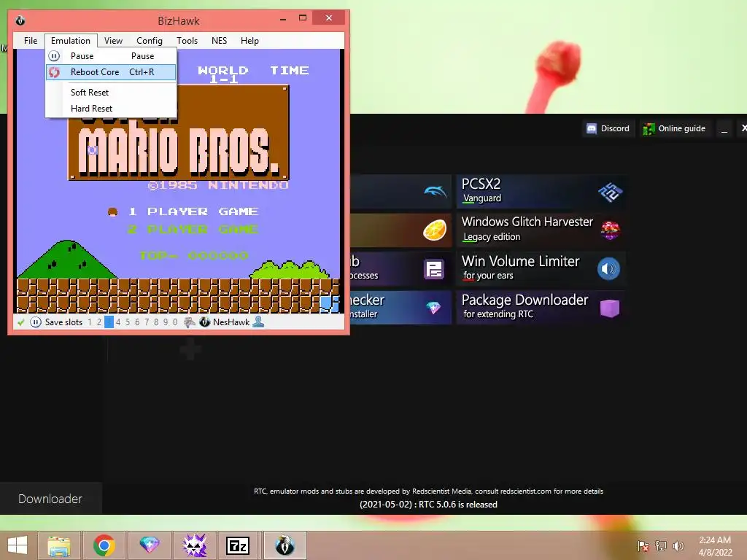
Task: Select save slot 5 in BizHawk
Action: coord(128,322)
